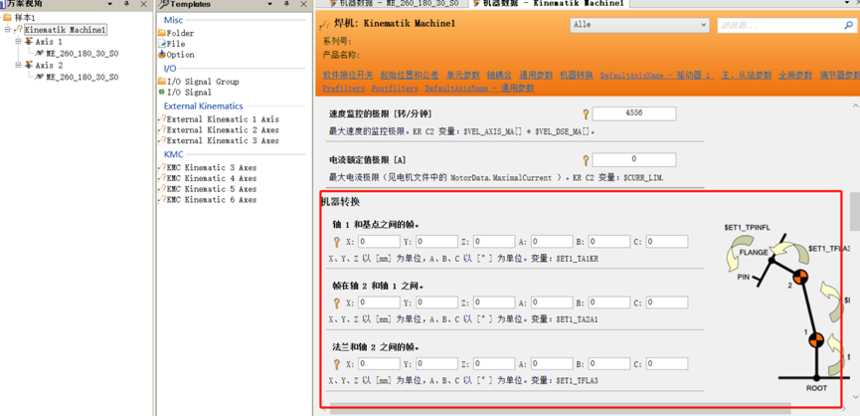Click the 速度监控的极限 value field showing 4556
Image resolution: width=860 pixels, height=416 pixels.
634,114
